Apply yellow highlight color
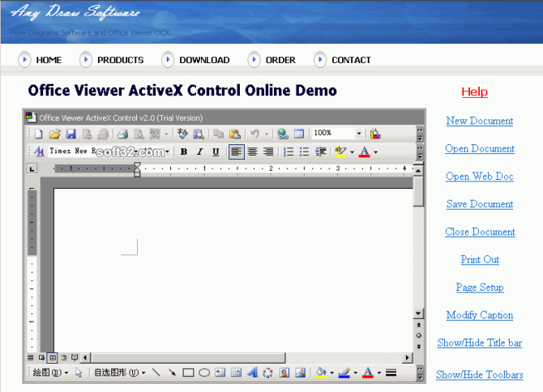This screenshot has width=543, height=392. [x=340, y=151]
